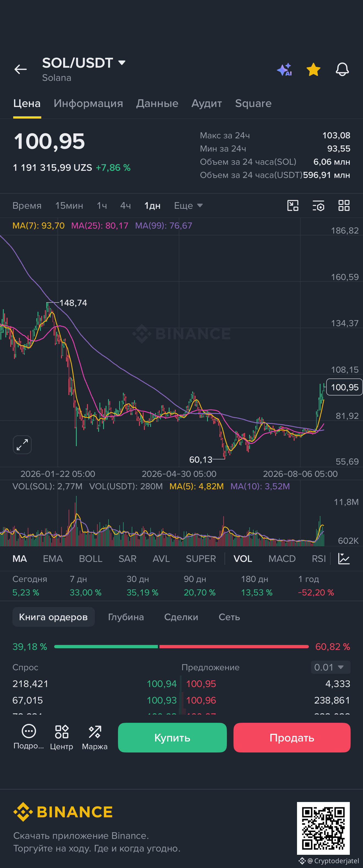Click the 7 дн change 33,00 %
This screenshot has height=868, width=363.
coord(86,592)
